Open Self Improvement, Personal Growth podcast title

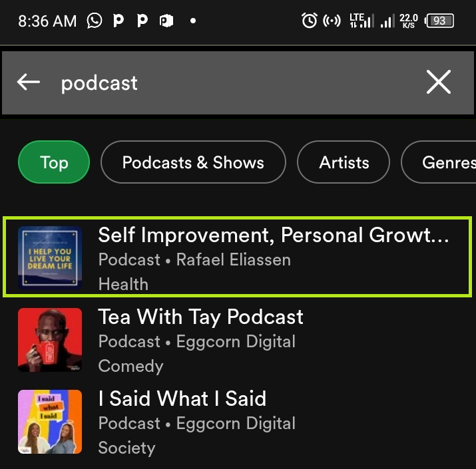click(274, 235)
